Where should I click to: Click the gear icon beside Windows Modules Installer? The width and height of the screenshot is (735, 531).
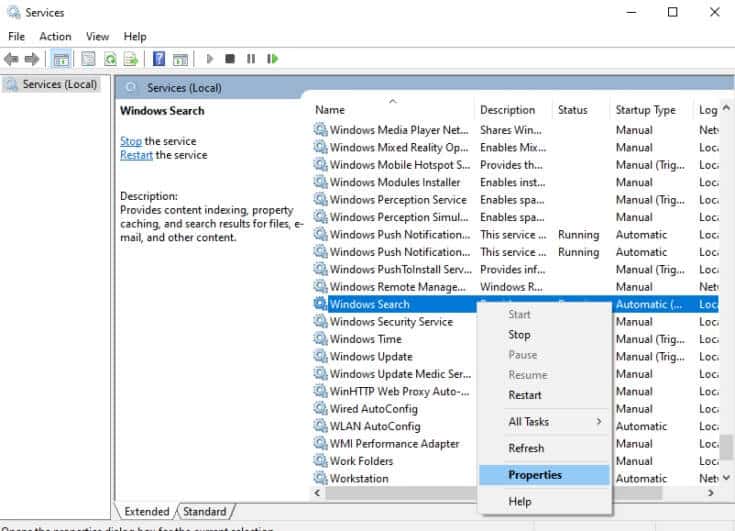click(321, 182)
